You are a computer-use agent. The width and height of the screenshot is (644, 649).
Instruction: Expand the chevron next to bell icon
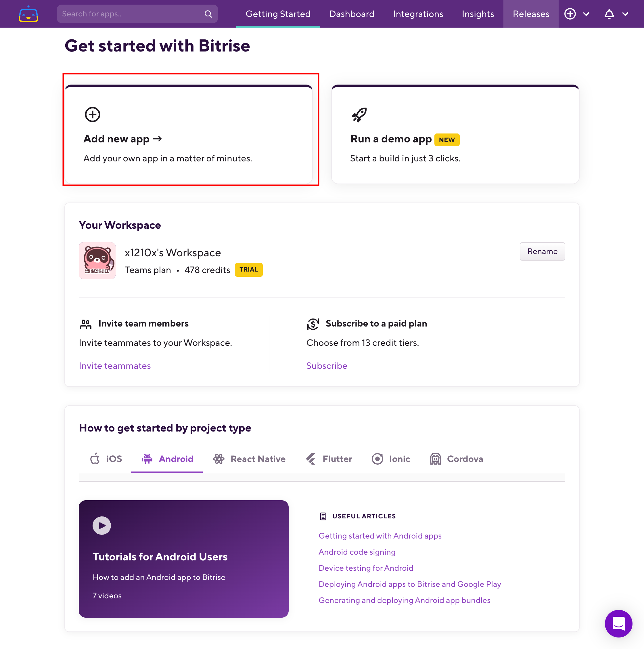tap(625, 14)
